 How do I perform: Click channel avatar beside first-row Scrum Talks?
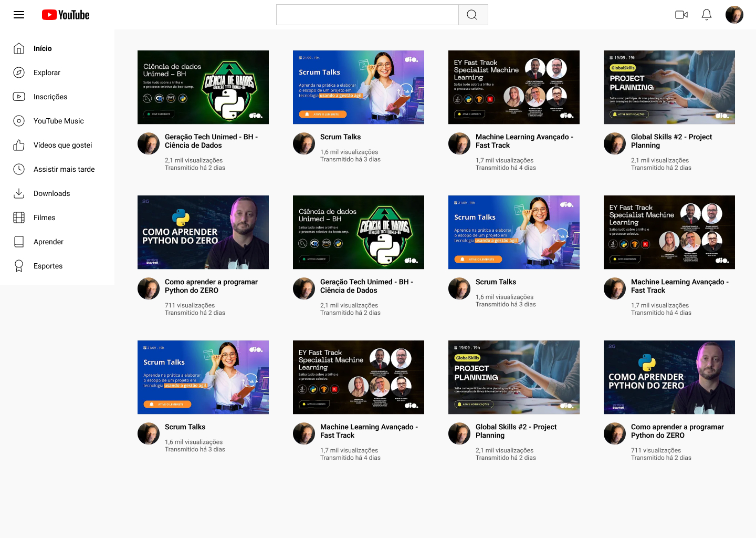(304, 143)
